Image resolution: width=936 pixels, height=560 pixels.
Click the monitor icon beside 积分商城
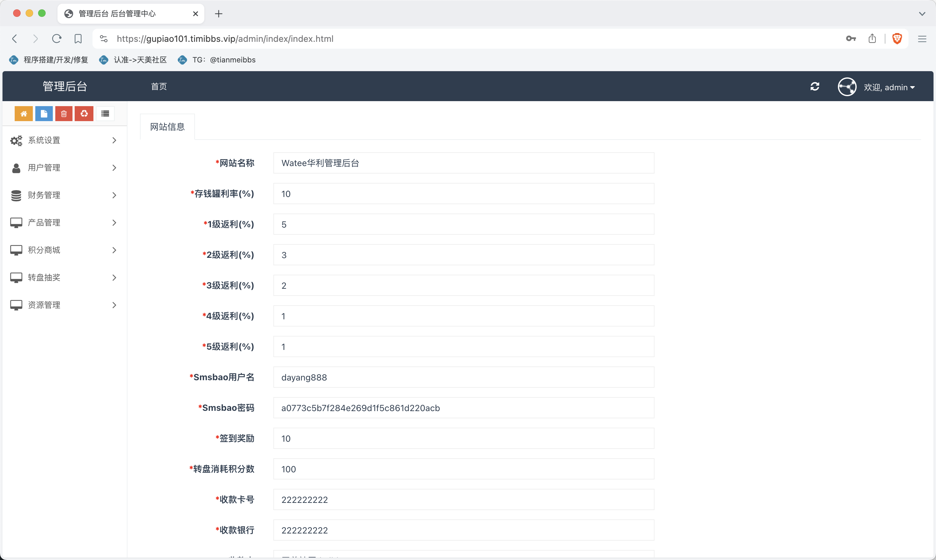click(x=16, y=250)
